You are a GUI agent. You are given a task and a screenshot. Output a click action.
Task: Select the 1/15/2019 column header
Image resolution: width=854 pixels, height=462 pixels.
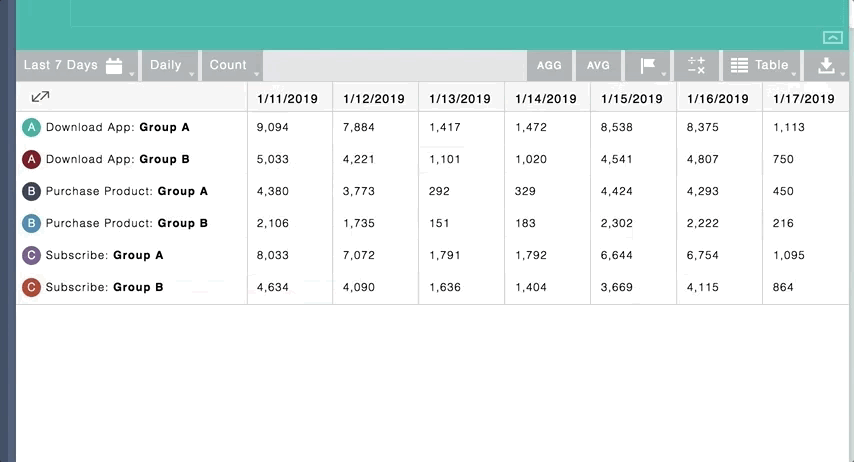(632, 99)
